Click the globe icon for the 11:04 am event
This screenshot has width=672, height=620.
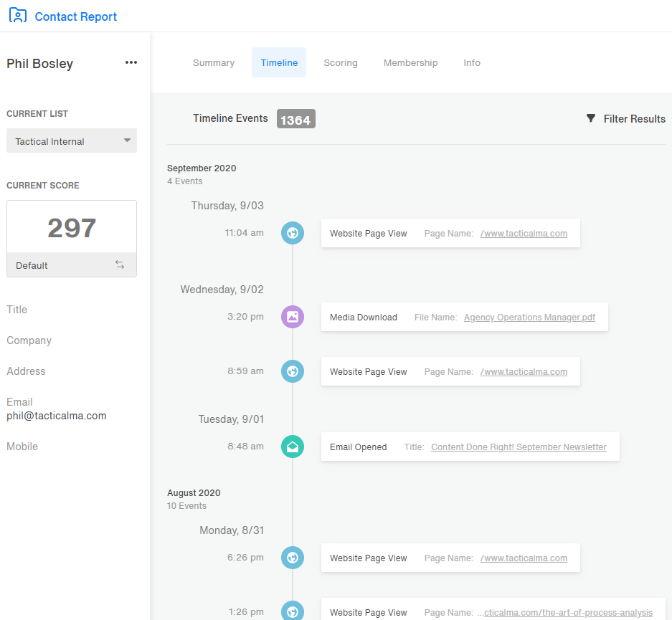pos(293,233)
